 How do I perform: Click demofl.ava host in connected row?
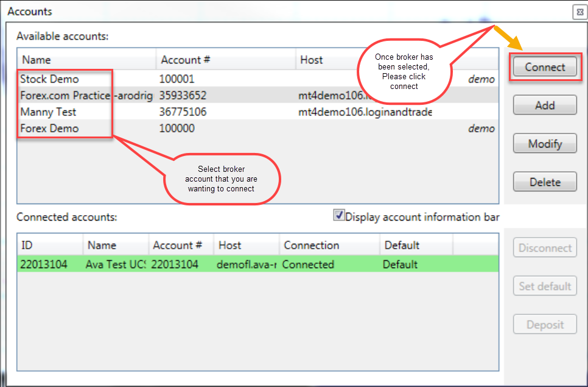(247, 265)
